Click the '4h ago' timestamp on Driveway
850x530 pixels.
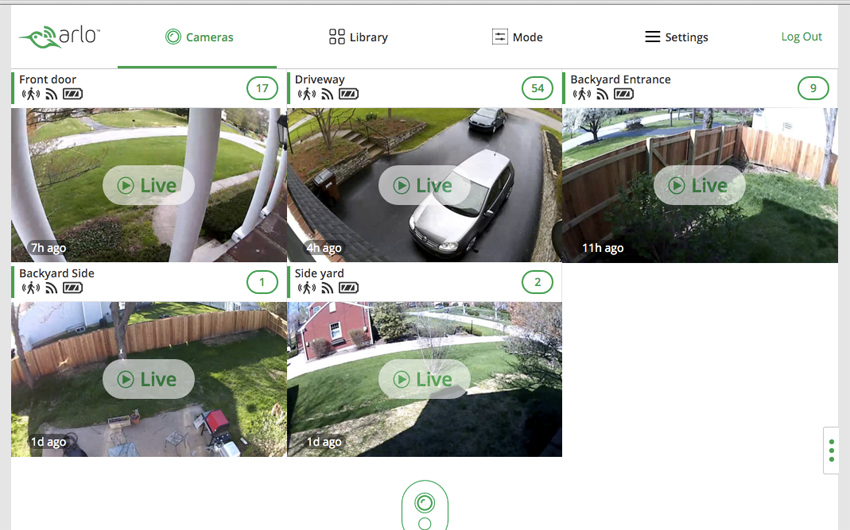[x=324, y=248]
